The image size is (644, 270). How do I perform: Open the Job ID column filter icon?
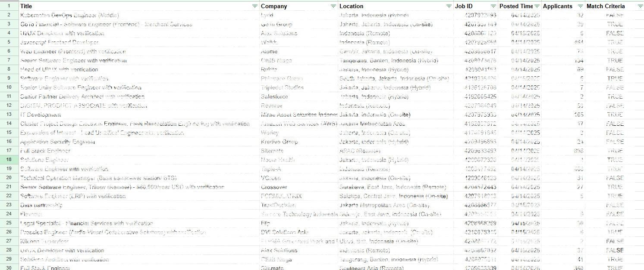tap(493, 6)
